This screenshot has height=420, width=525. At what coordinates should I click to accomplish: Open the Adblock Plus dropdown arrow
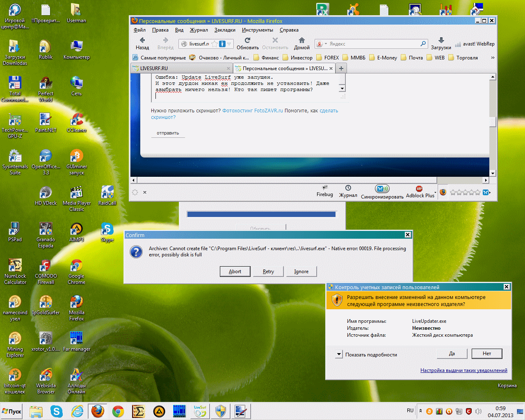pos(435,192)
